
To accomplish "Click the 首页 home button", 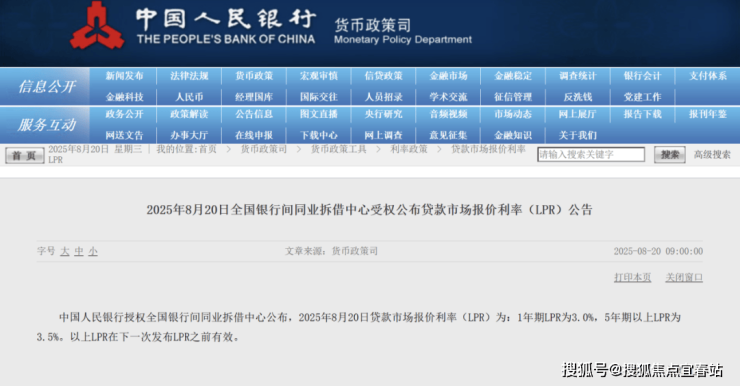I will pyautogui.click(x=25, y=155).
